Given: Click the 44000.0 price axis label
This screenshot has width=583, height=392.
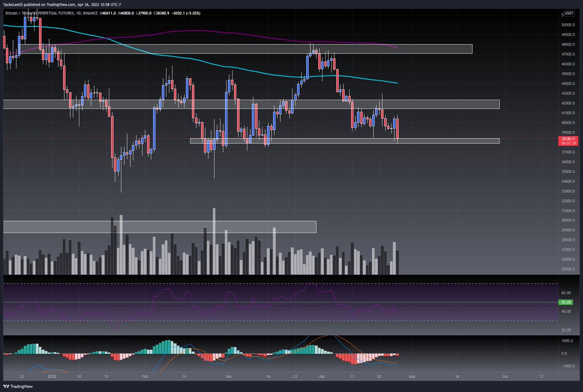Looking at the screenshot, I should (x=568, y=84).
